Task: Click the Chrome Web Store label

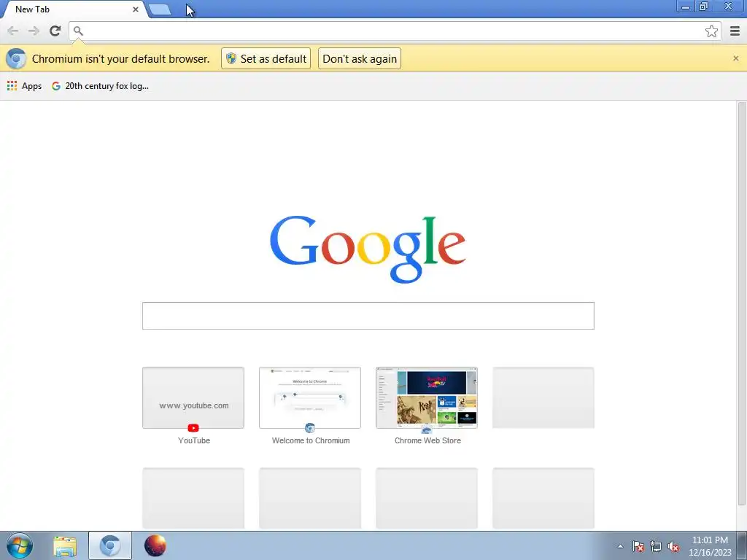Action: click(427, 440)
